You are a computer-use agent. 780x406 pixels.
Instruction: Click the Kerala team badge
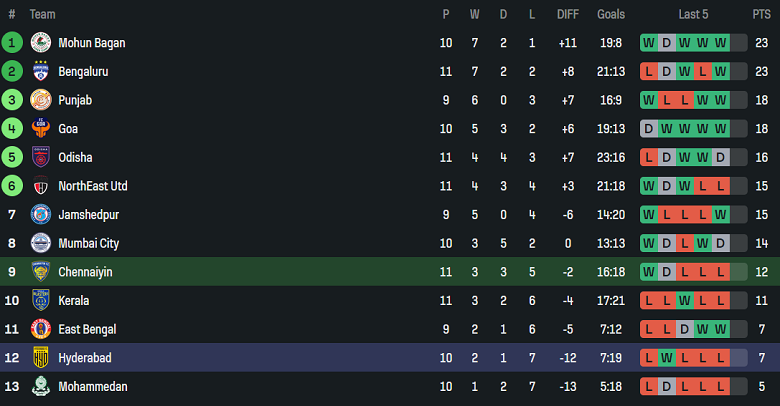(41, 300)
